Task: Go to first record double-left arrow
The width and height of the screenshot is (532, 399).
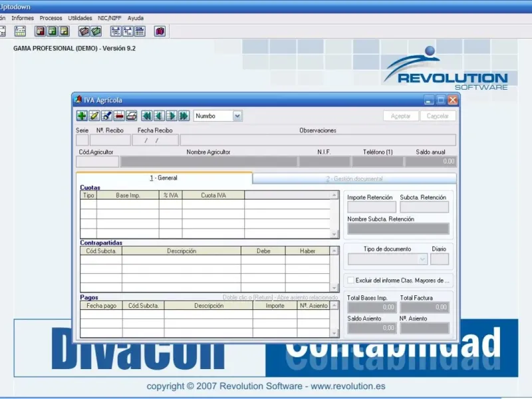Action: click(x=147, y=116)
